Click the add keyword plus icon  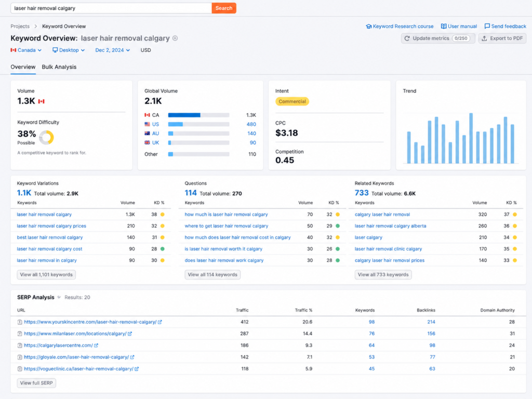(x=175, y=38)
